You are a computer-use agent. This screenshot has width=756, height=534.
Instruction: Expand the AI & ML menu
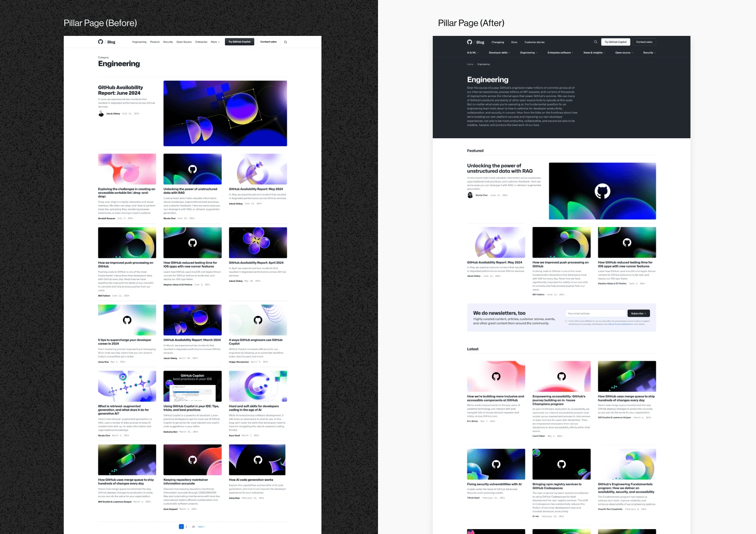[473, 53]
